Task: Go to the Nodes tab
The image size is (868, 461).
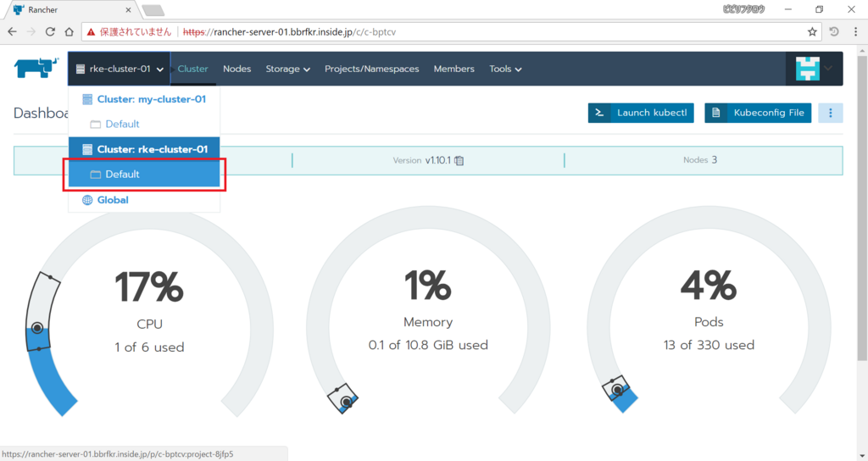Action: point(237,69)
